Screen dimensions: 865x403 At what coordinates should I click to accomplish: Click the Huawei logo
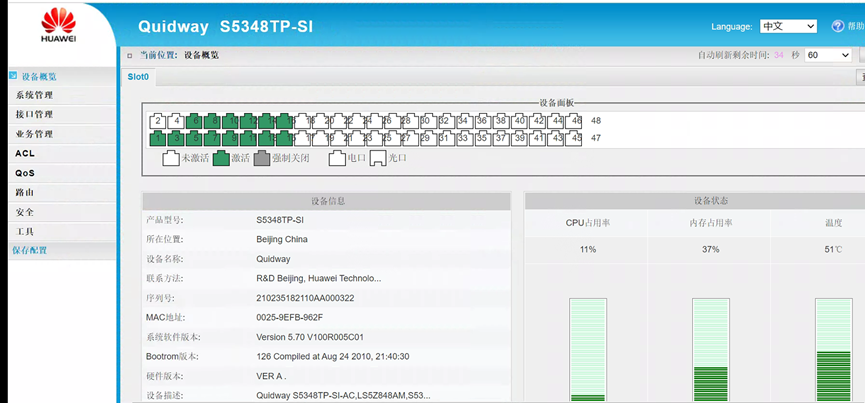pyautogui.click(x=58, y=26)
